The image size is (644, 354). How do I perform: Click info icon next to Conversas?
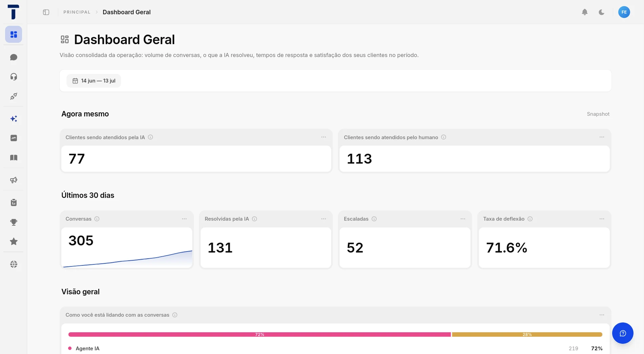tap(97, 219)
